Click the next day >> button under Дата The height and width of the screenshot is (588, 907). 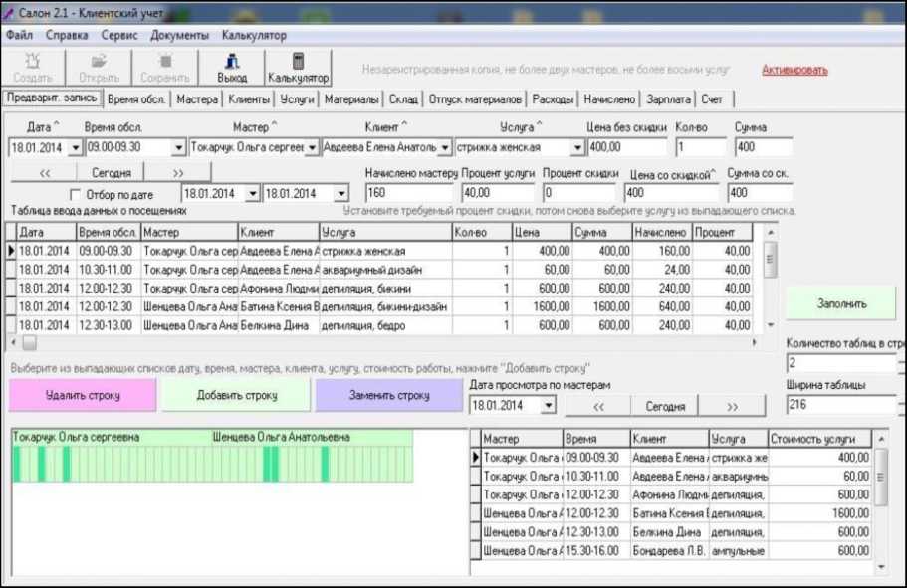coord(178,173)
